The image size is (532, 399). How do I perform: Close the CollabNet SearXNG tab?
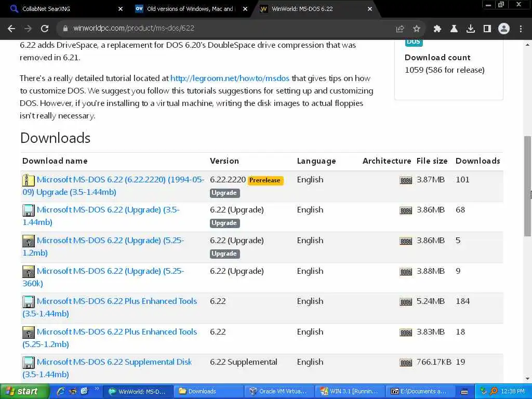coord(121,9)
